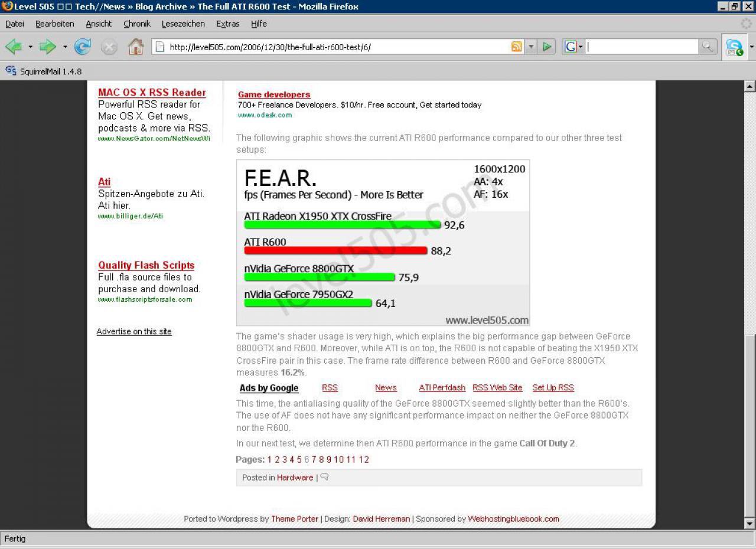The height and width of the screenshot is (549, 756).
Task: Open the Quality Flash Scripts ad
Action: (146, 265)
